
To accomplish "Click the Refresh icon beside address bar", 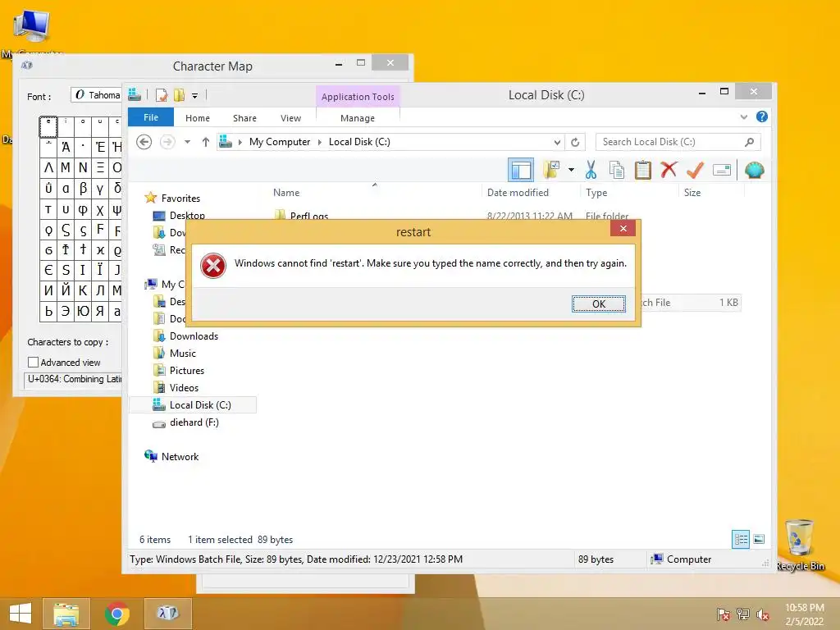I will (575, 142).
